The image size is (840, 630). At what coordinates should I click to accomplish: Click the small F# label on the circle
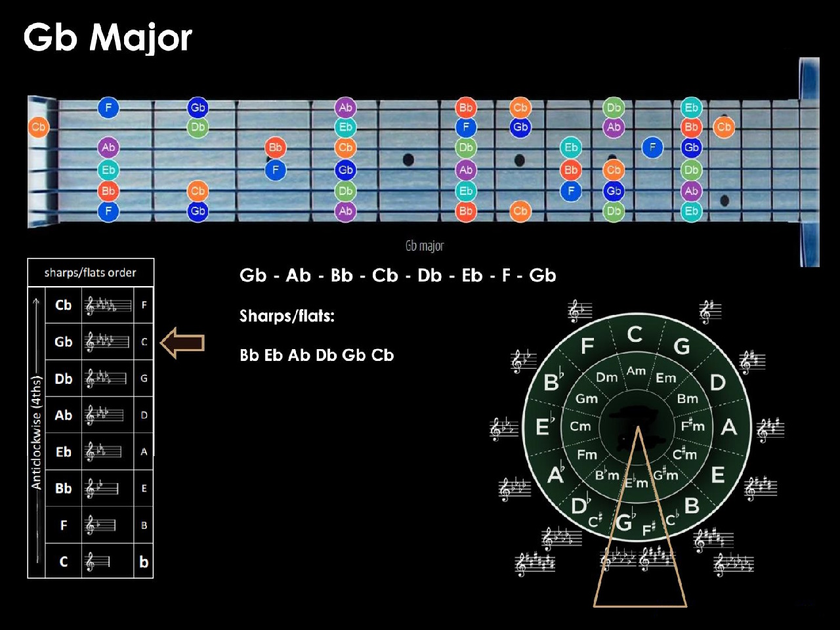648,530
